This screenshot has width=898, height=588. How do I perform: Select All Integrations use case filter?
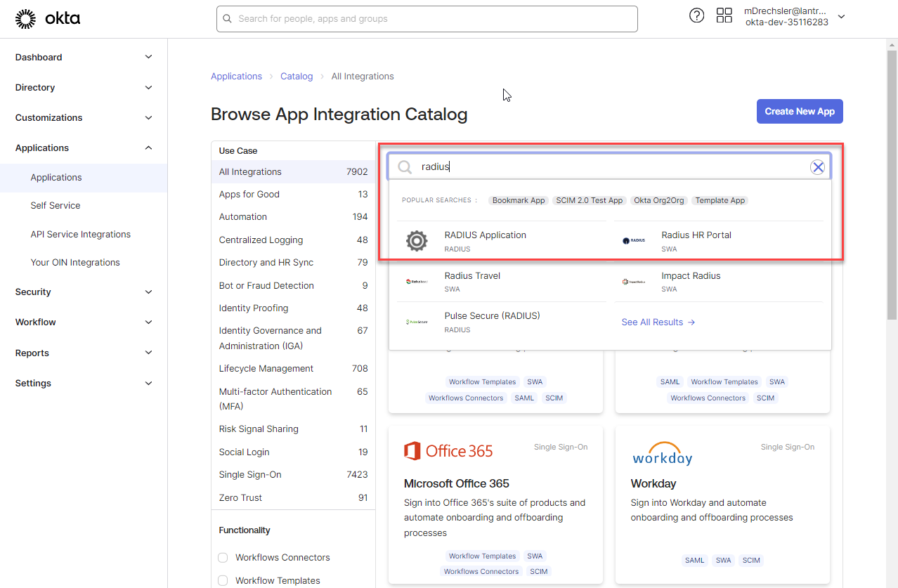pyautogui.click(x=293, y=171)
